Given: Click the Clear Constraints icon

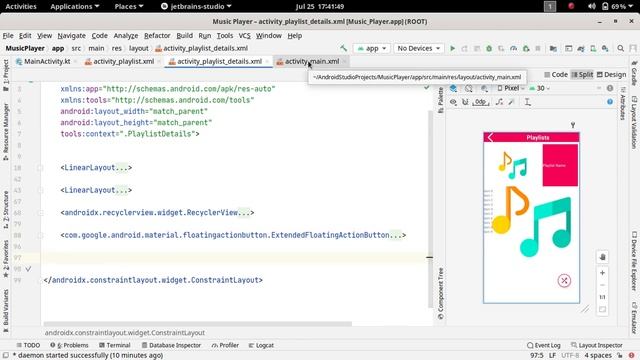Looking at the screenshot, I should click(499, 102).
